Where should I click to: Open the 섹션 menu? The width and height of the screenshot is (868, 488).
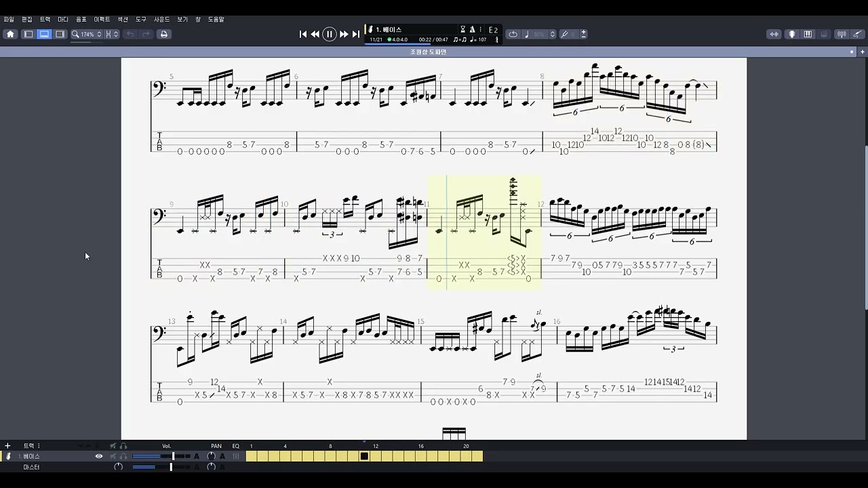123,20
